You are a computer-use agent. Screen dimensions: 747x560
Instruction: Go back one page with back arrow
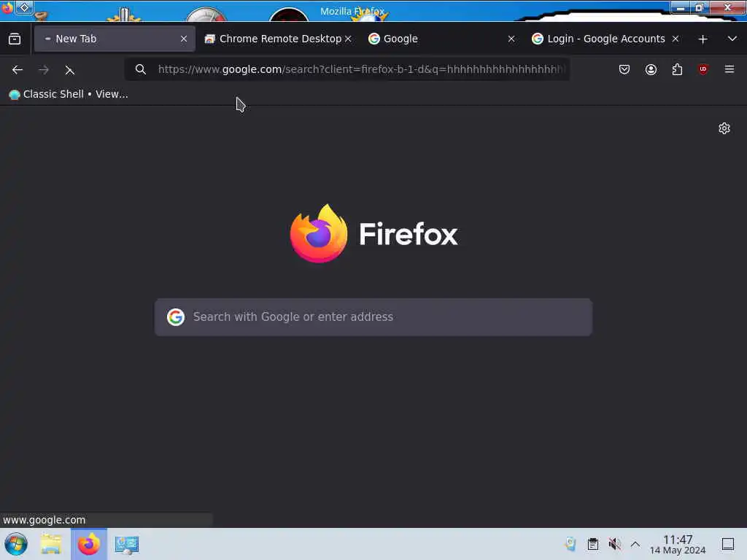pyautogui.click(x=18, y=70)
